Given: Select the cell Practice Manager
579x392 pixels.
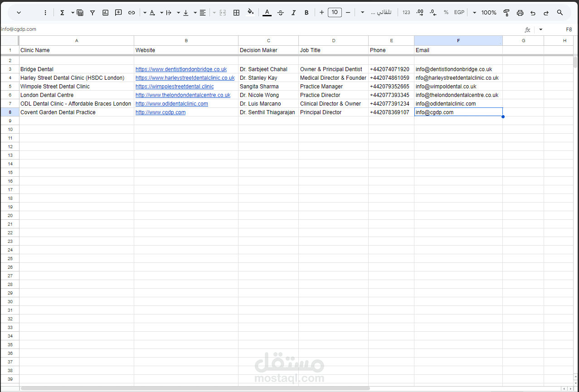Looking at the screenshot, I should (x=333, y=87).
